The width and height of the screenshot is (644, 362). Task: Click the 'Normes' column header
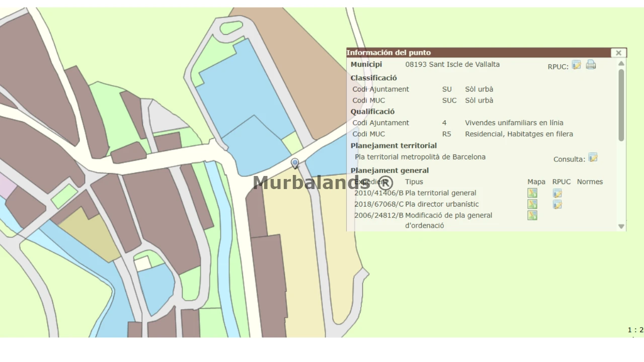point(590,182)
